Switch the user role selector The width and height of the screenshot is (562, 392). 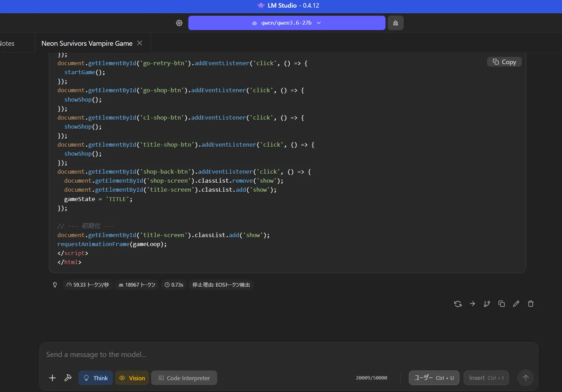(434, 378)
